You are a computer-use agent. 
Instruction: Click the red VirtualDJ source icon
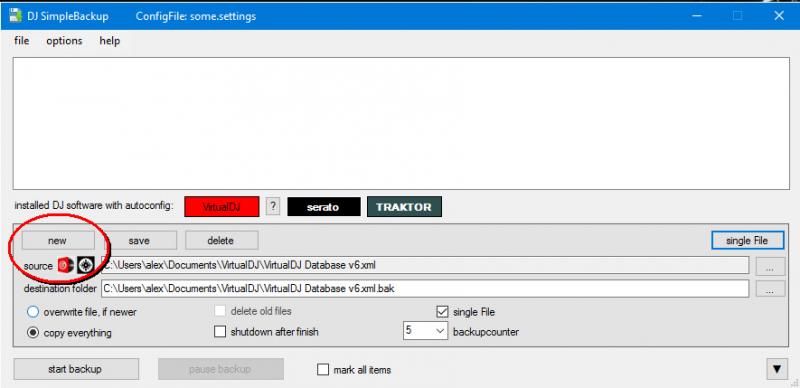66,265
